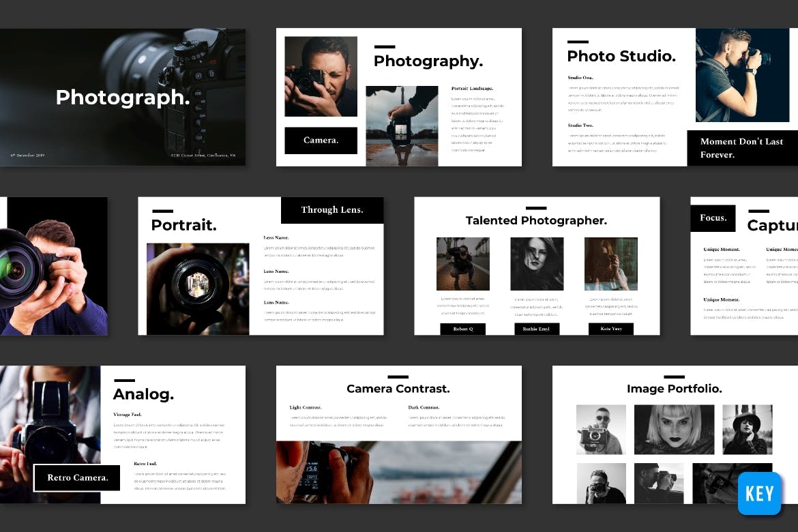Select the Through Lens. header banner
798x532 pixels.
(x=332, y=210)
